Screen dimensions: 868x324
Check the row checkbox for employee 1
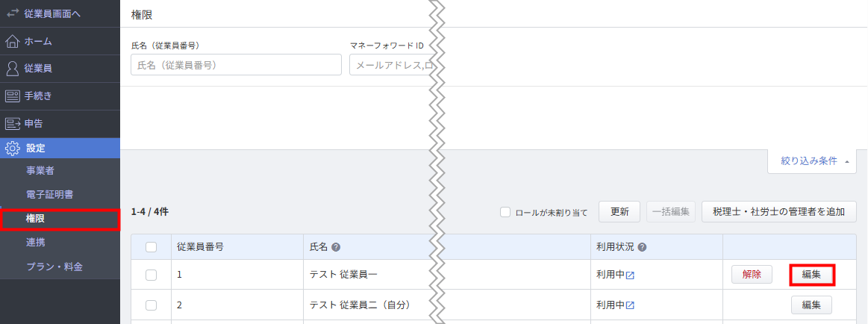(x=151, y=275)
